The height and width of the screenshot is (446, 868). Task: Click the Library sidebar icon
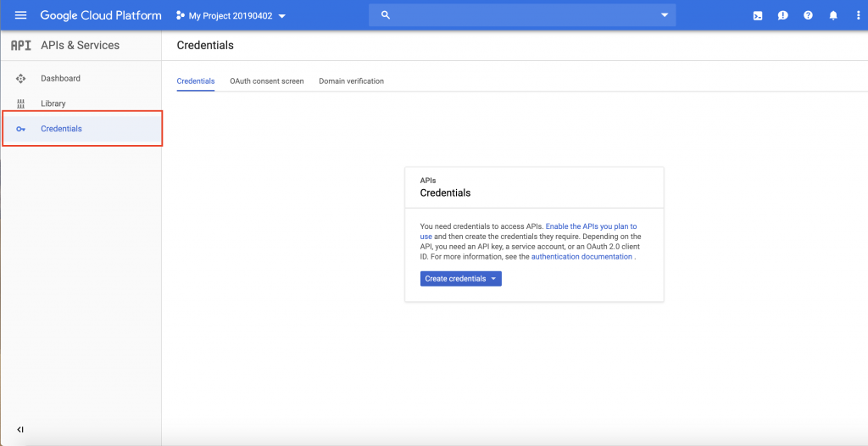(21, 103)
